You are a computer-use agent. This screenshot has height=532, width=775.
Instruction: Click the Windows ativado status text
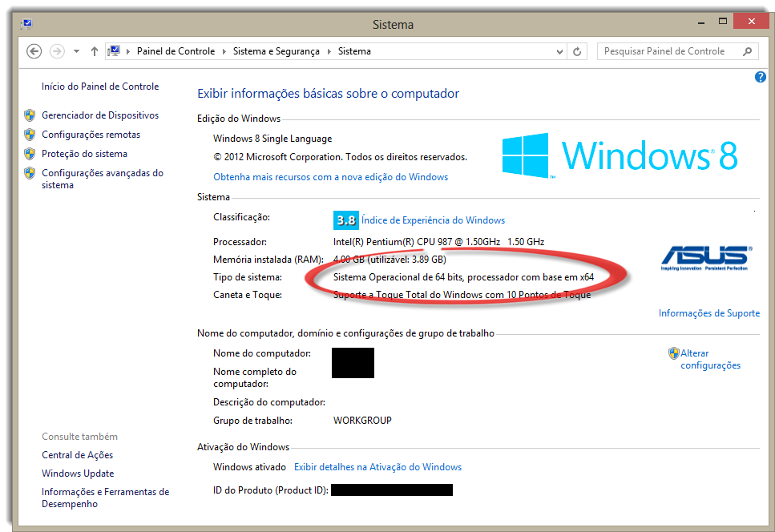click(249, 467)
